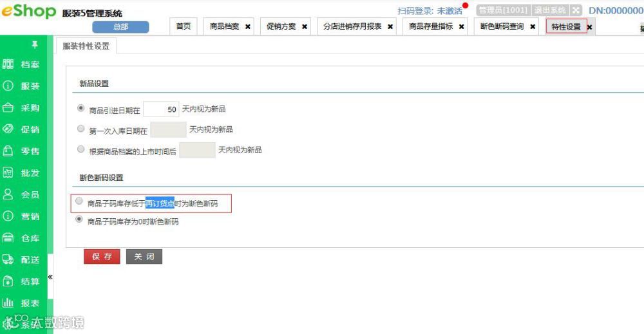This screenshot has height=334, width=644.
Task: Click the red 保存 button
Action: pos(102,256)
